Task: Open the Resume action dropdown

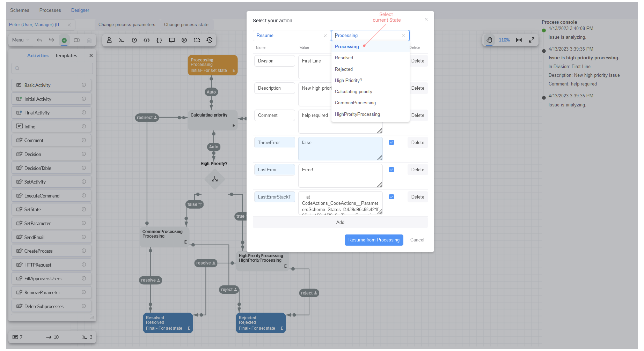Action: coord(291,36)
